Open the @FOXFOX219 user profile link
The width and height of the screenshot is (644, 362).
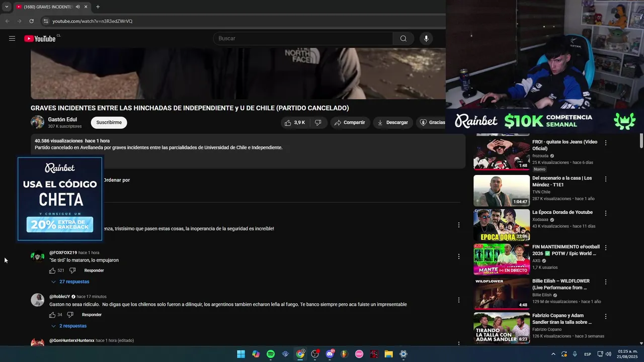(63, 252)
